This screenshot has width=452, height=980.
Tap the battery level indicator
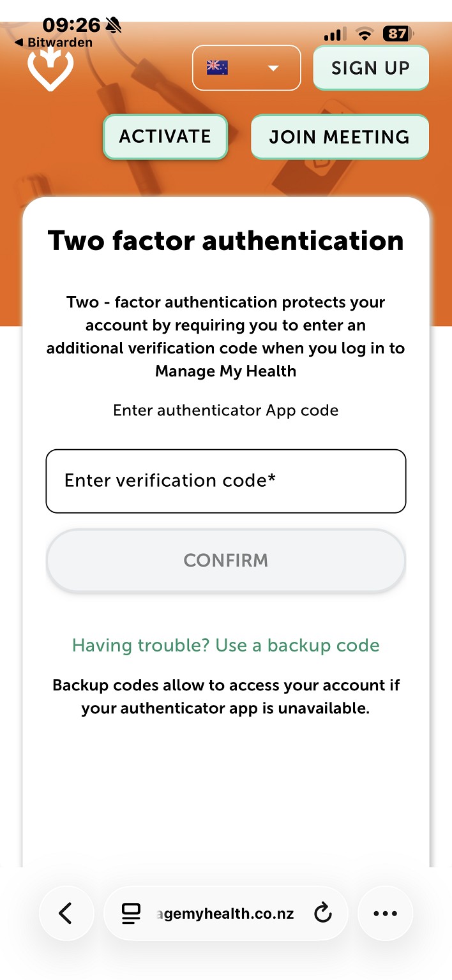point(398,34)
